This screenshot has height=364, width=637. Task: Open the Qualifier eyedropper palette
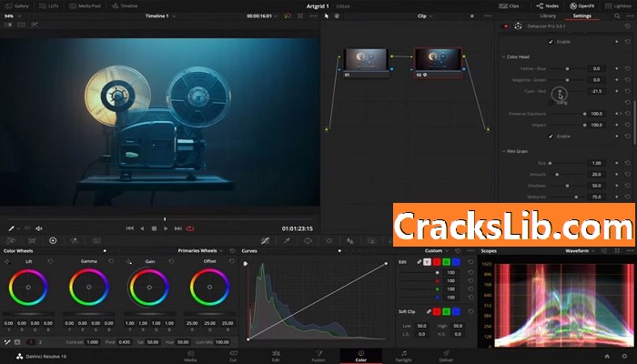[287, 240]
